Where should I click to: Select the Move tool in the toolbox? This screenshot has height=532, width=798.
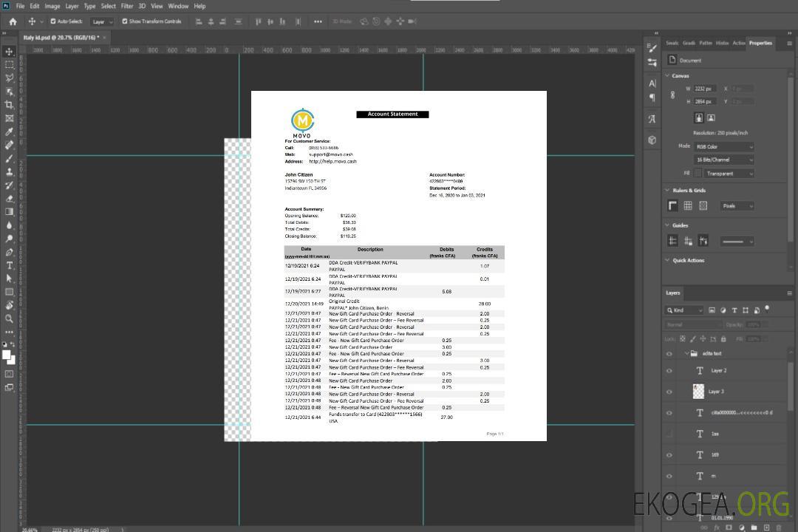click(9, 52)
